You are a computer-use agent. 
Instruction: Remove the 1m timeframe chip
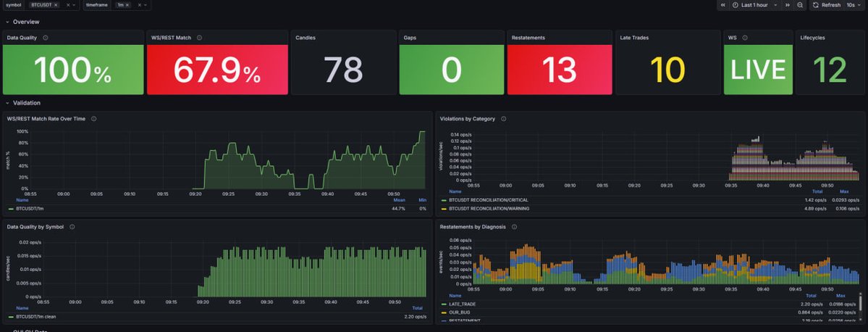point(127,5)
